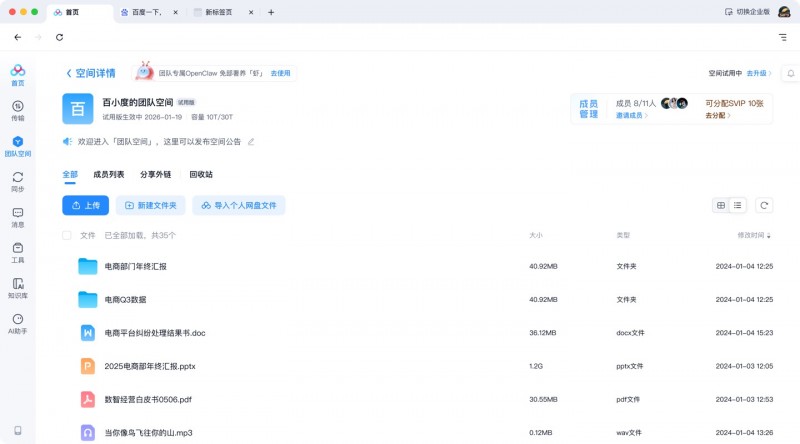This screenshot has width=800, height=444.
Task: Switch to grid view layout
Action: click(x=721, y=205)
